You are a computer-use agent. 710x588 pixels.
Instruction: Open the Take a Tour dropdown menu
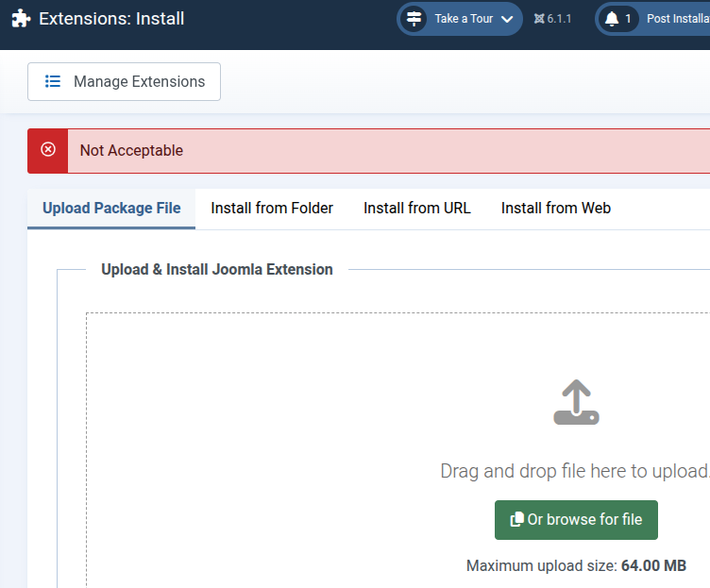pyautogui.click(x=460, y=19)
